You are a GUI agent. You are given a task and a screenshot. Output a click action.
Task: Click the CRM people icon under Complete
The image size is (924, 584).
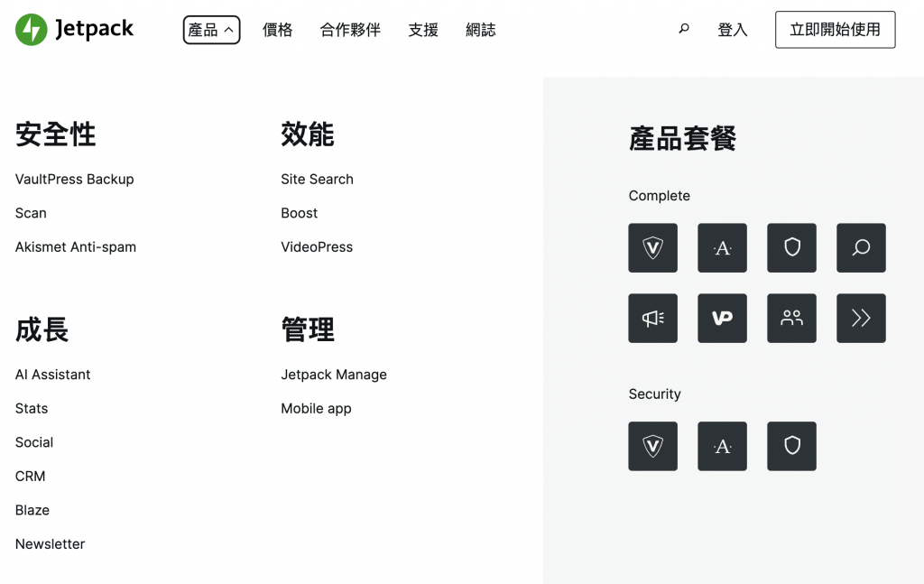pyautogui.click(x=791, y=319)
